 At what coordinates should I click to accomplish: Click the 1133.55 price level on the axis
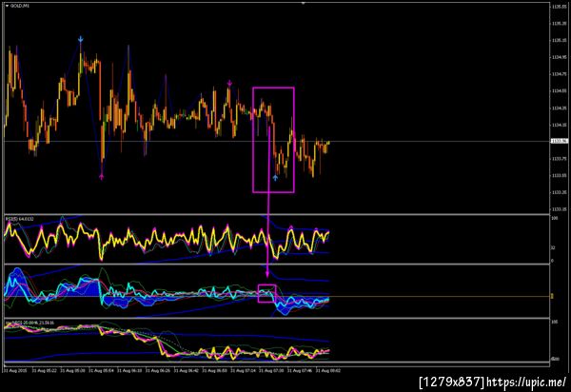pyautogui.click(x=559, y=175)
